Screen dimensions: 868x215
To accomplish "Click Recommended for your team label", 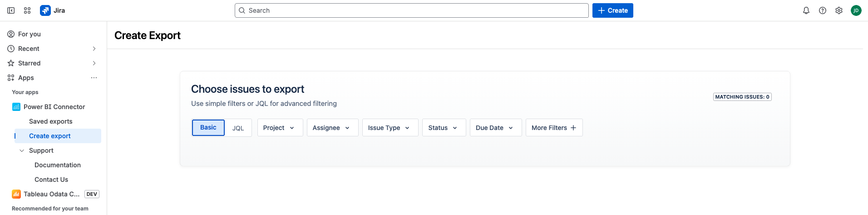I will click(x=50, y=209).
